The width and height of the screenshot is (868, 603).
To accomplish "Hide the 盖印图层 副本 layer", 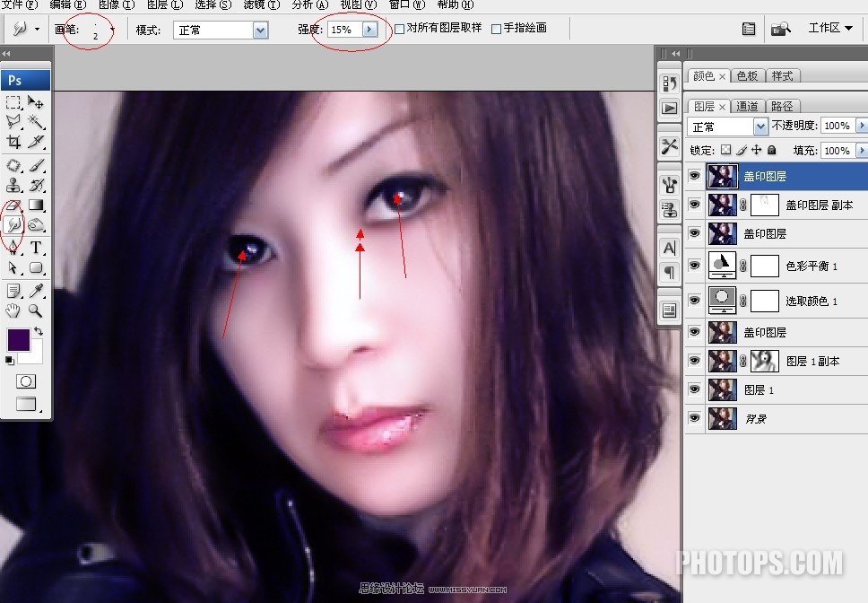I will click(694, 205).
